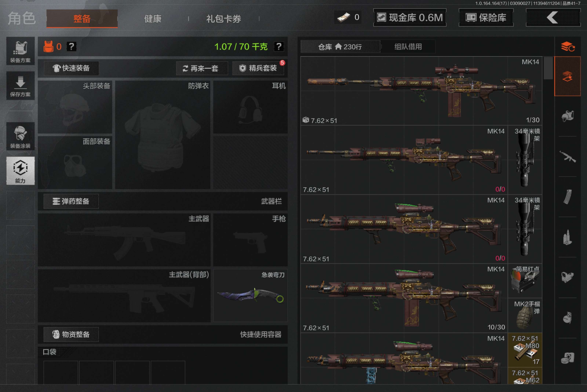Screen dimensions: 587x392
Task: Switch to the 礼包卡券 tab
Action: 223,19
